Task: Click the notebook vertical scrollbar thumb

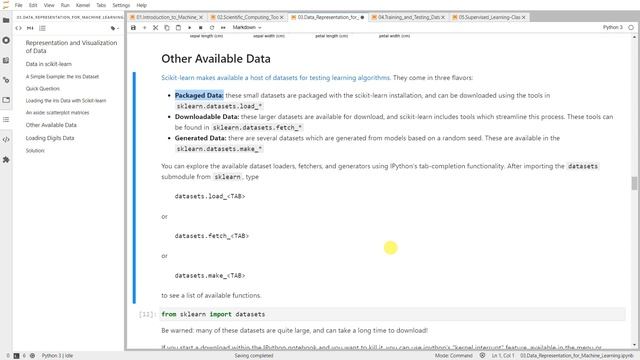Action: click(634, 183)
